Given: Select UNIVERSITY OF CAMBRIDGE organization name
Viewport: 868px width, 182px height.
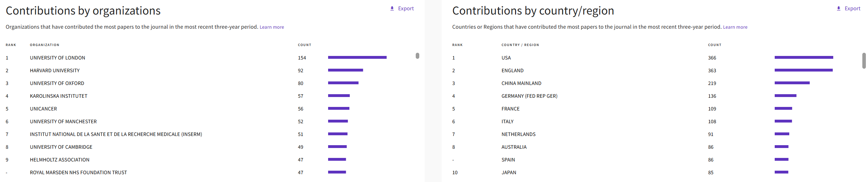Looking at the screenshot, I should [61, 147].
